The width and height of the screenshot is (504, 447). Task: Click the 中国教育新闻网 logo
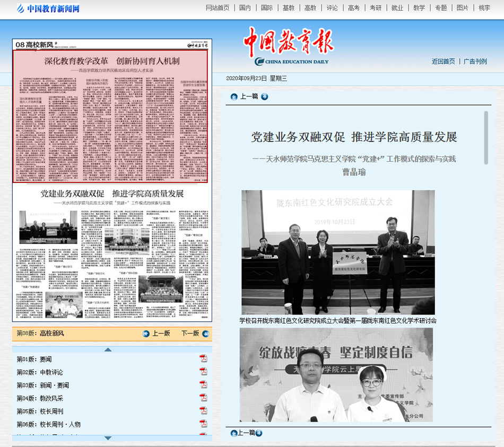[48, 8]
